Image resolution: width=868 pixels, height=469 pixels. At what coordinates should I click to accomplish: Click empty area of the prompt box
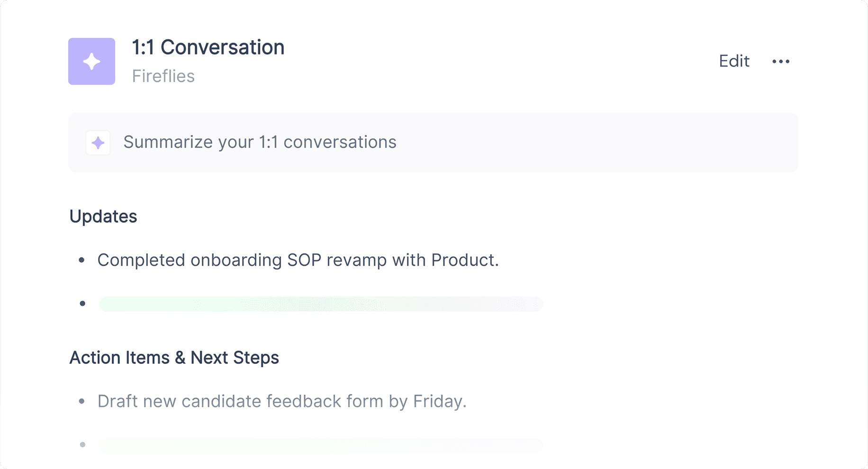pos(597,143)
